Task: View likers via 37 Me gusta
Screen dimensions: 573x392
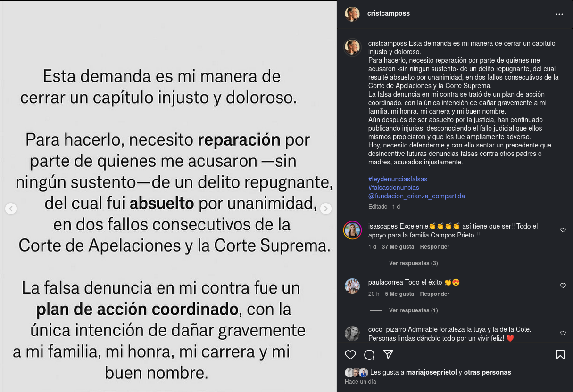Action: (398, 246)
